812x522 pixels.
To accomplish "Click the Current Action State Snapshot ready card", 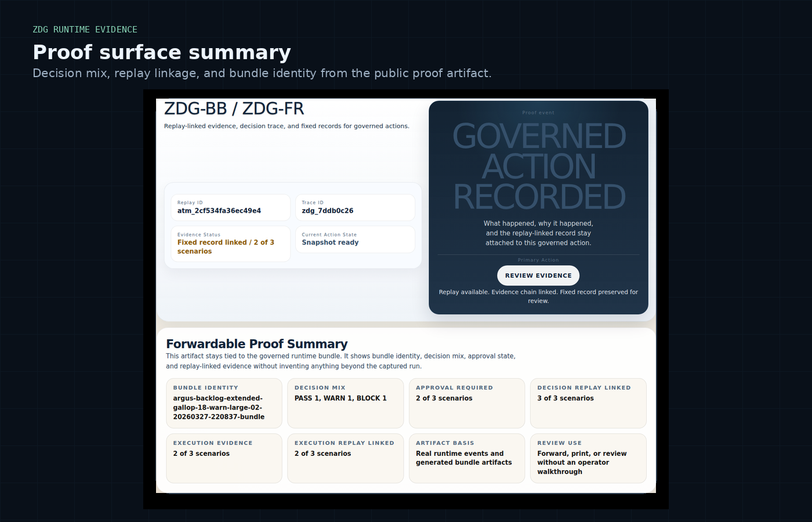I will (x=355, y=240).
